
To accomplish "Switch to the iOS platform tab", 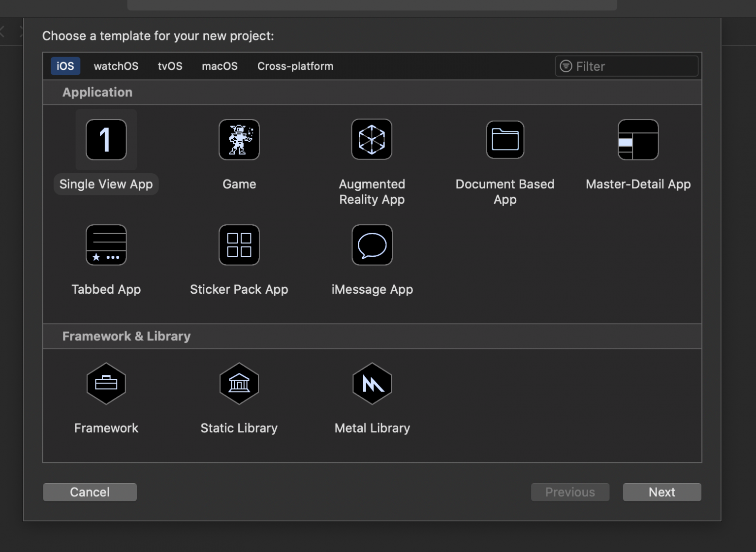I will point(65,66).
